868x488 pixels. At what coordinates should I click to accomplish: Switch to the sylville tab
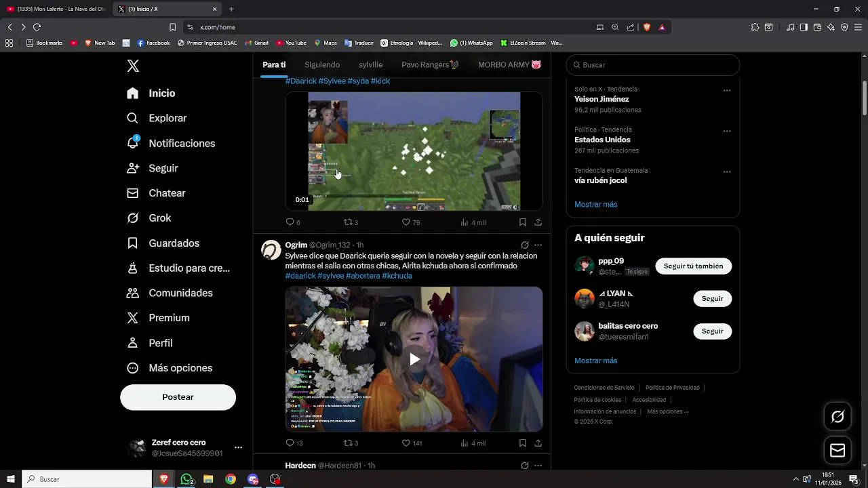371,64
